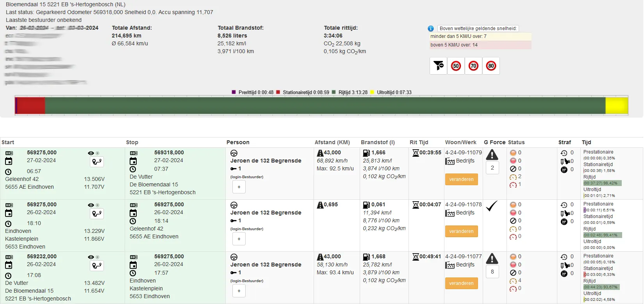
Task: Click the 'Rit Tijd' column header
Action: [419, 142]
